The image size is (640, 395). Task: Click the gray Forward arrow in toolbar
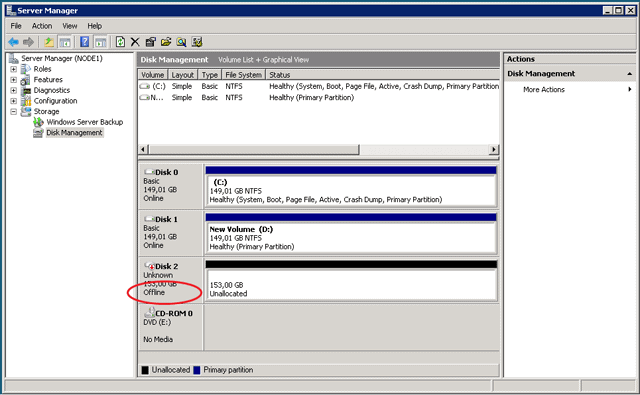[x=29, y=42]
